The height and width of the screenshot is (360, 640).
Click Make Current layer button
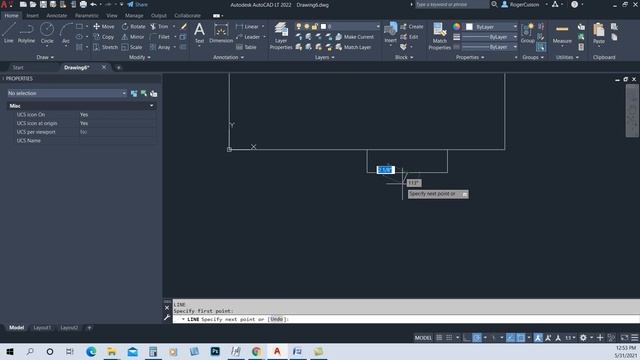click(x=354, y=37)
